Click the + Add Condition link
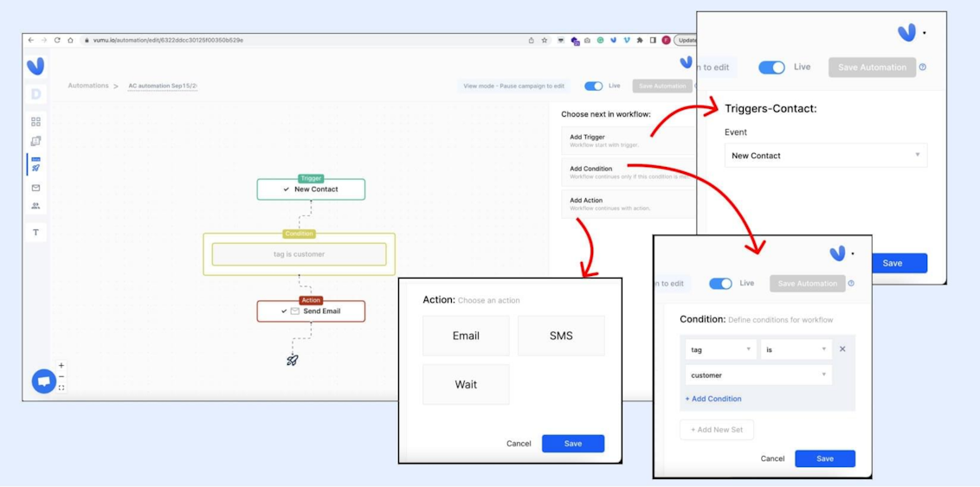Viewport: 980px width, 487px height. [714, 399]
